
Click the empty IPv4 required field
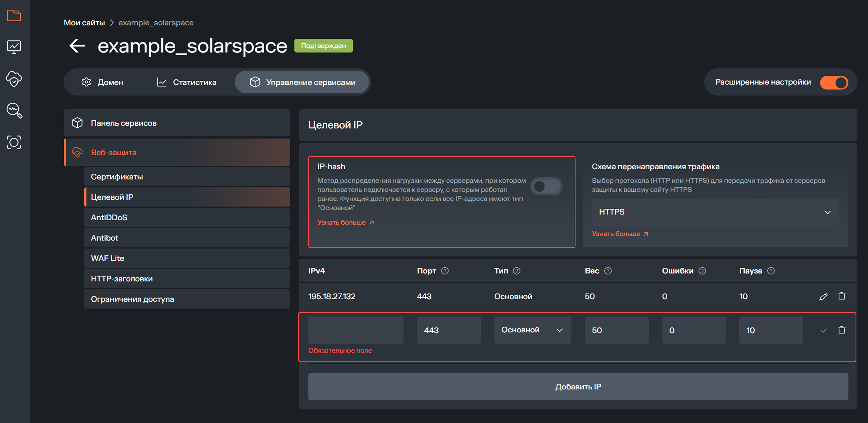(356, 330)
